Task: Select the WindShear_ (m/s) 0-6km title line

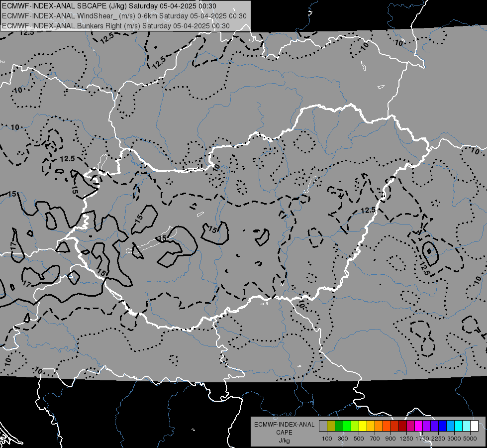Action: coord(124,16)
